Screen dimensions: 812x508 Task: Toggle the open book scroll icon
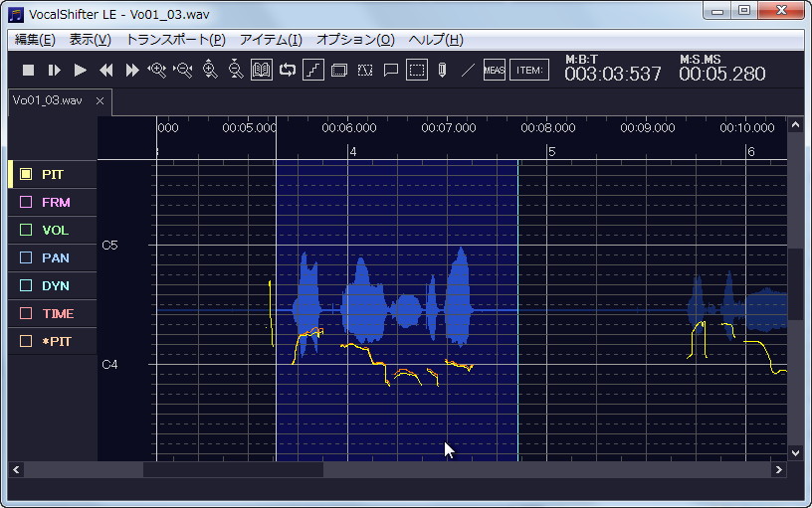[x=262, y=70]
